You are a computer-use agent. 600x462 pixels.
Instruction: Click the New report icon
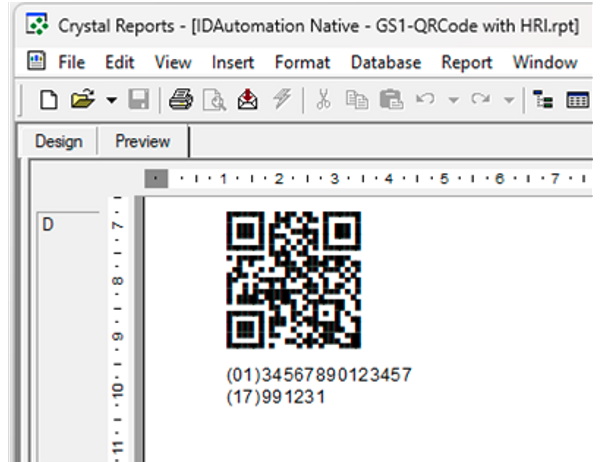[x=47, y=100]
